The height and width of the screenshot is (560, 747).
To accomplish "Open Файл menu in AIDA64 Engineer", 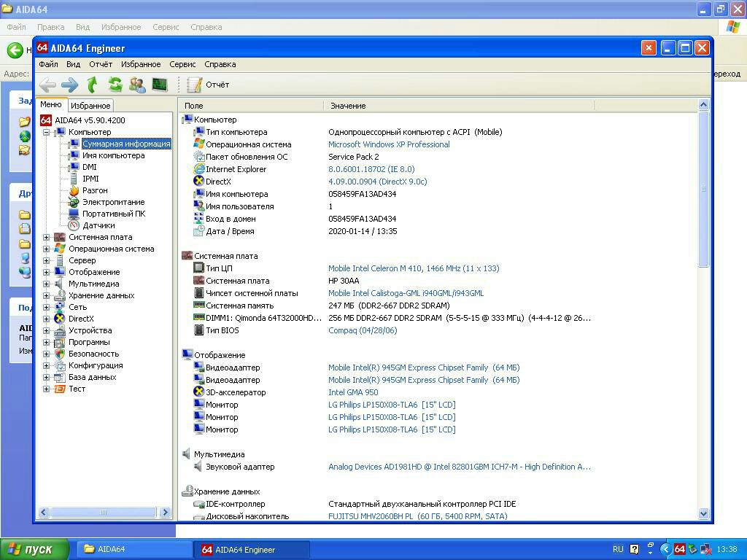I will 48,64.
